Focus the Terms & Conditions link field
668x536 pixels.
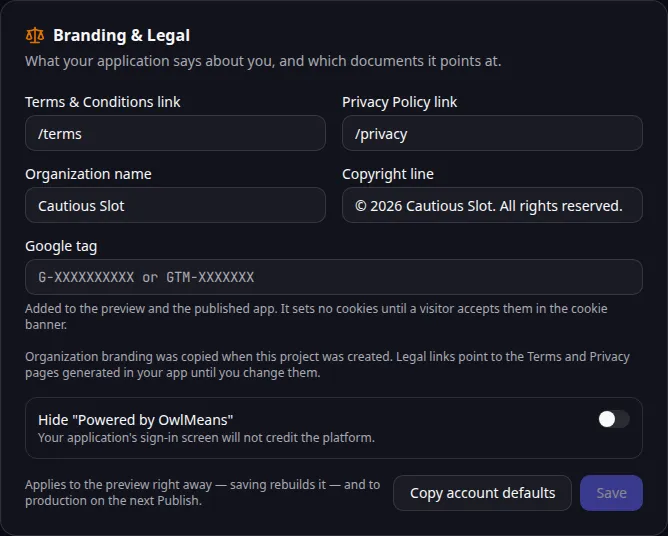pyautogui.click(x=176, y=133)
